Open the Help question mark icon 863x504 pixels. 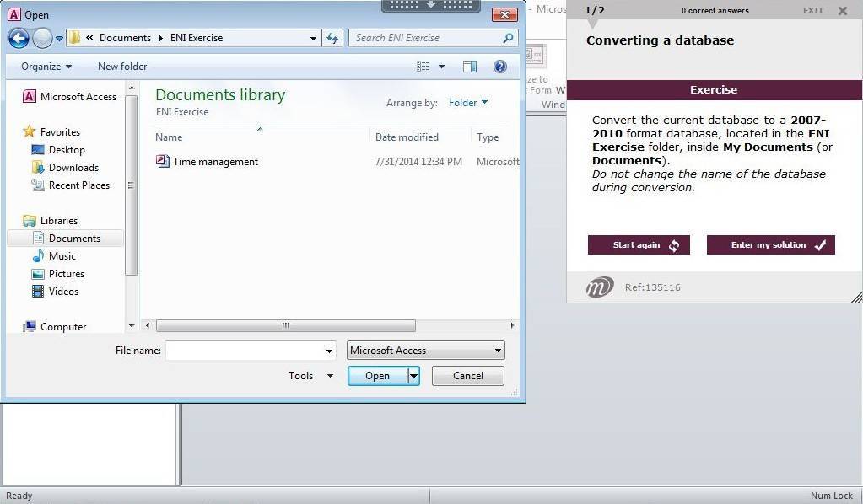499,67
